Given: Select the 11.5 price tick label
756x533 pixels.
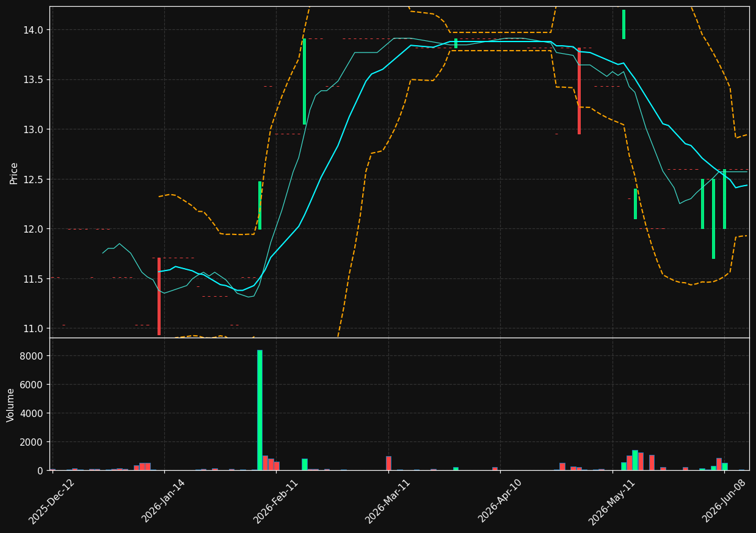Looking at the screenshot, I should tap(33, 279).
